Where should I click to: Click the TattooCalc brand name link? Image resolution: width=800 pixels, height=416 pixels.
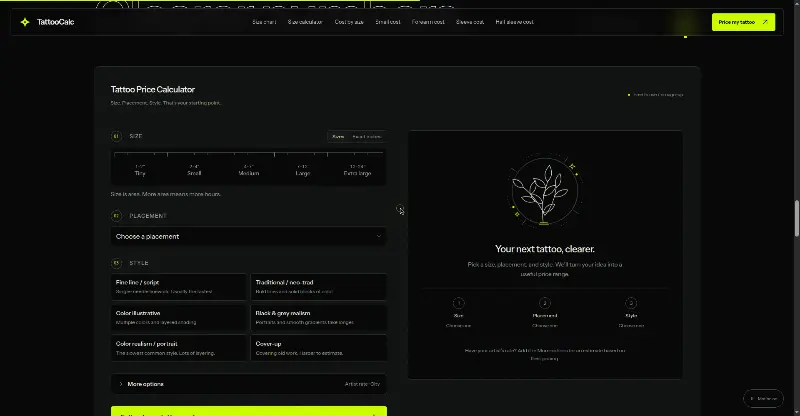[x=55, y=22]
